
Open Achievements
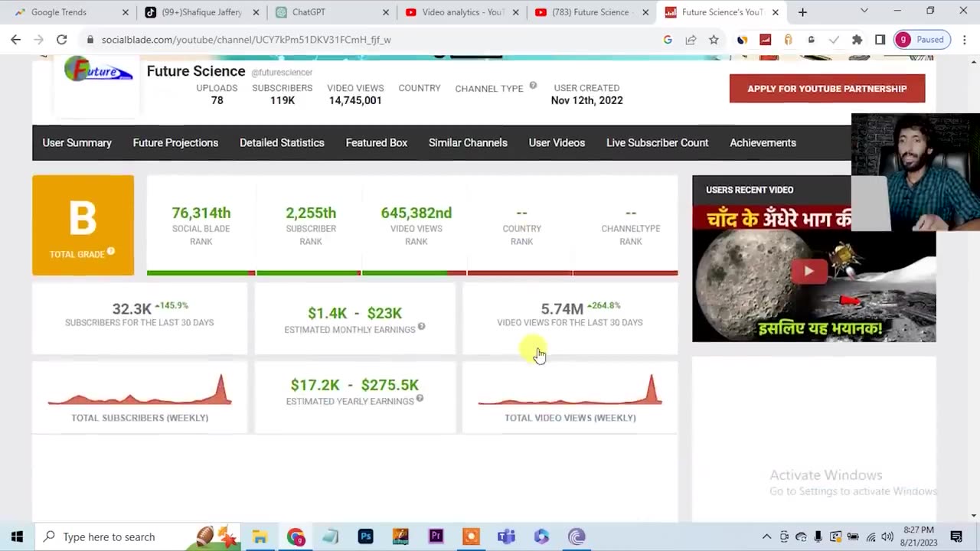coord(763,143)
